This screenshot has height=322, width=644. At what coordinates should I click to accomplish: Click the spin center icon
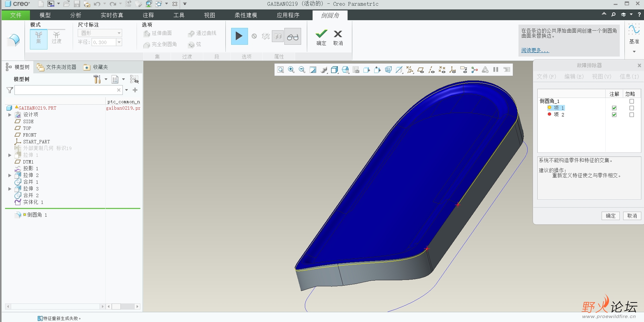coord(474,70)
